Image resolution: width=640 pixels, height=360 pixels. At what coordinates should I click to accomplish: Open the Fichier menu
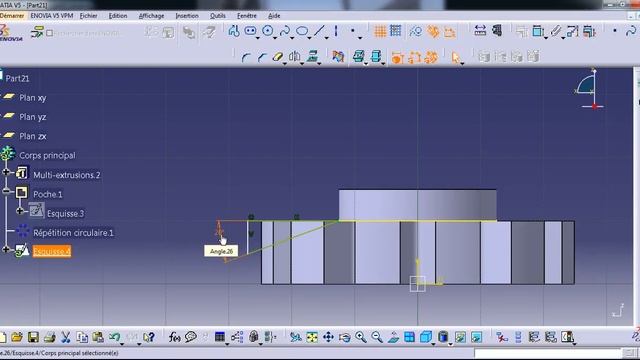(89, 16)
